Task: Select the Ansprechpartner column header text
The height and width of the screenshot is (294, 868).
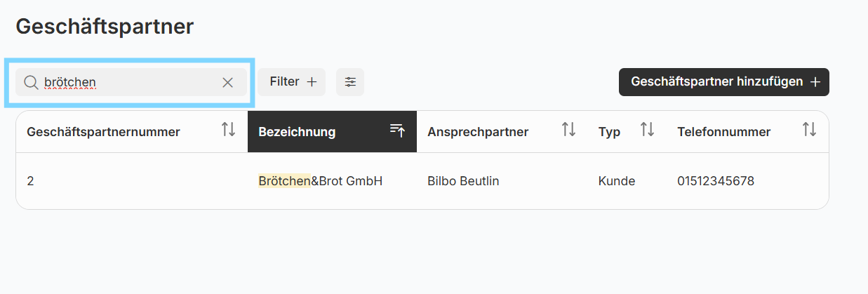Action: point(478,132)
